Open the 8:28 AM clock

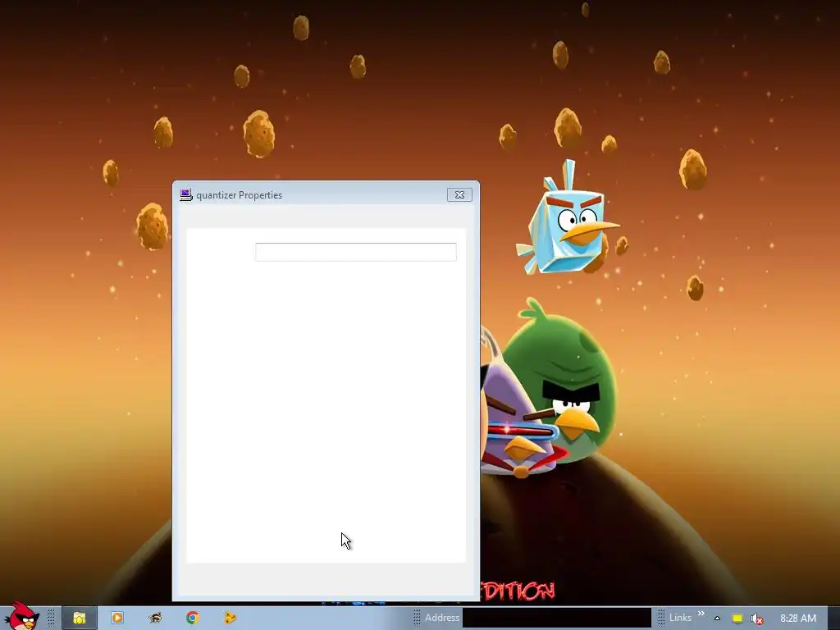click(x=797, y=619)
